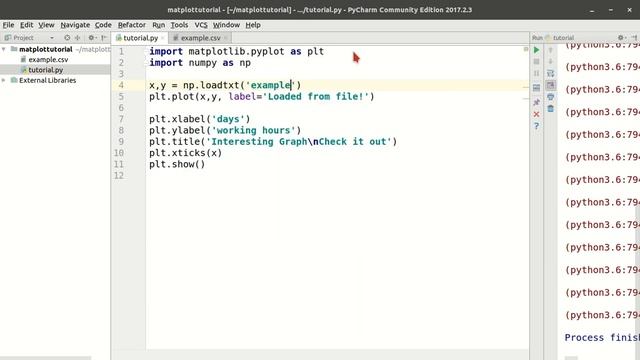This screenshot has height=360, width=640.
Task: Open Edit menu
Action: click(x=27, y=25)
